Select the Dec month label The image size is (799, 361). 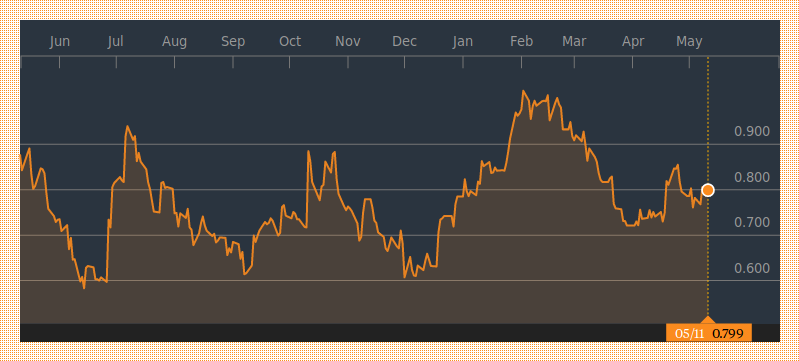pos(404,42)
